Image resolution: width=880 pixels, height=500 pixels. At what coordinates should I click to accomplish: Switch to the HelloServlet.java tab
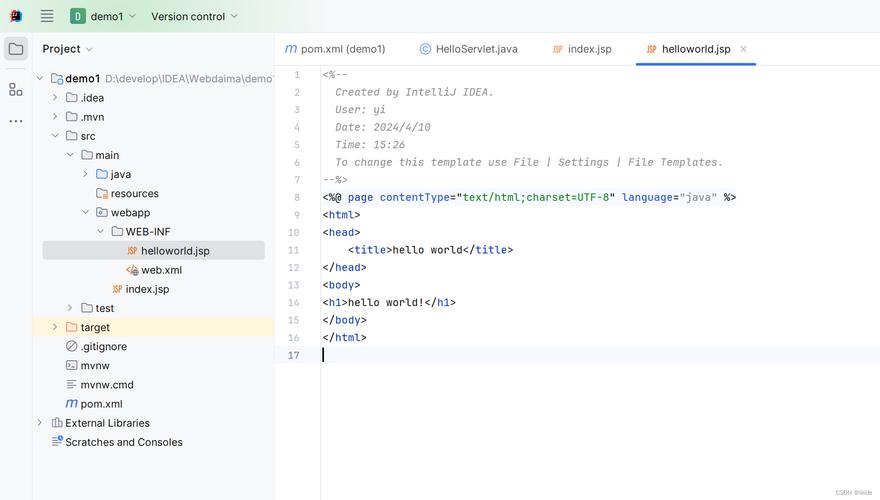pos(469,49)
